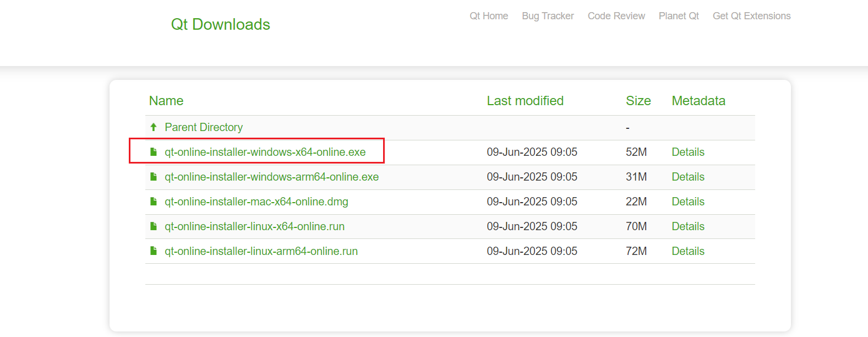The width and height of the screenshot is (868, 337).
Task: Sort by Last modified column header
Action: pyautogui.click(x=525, y=101)
